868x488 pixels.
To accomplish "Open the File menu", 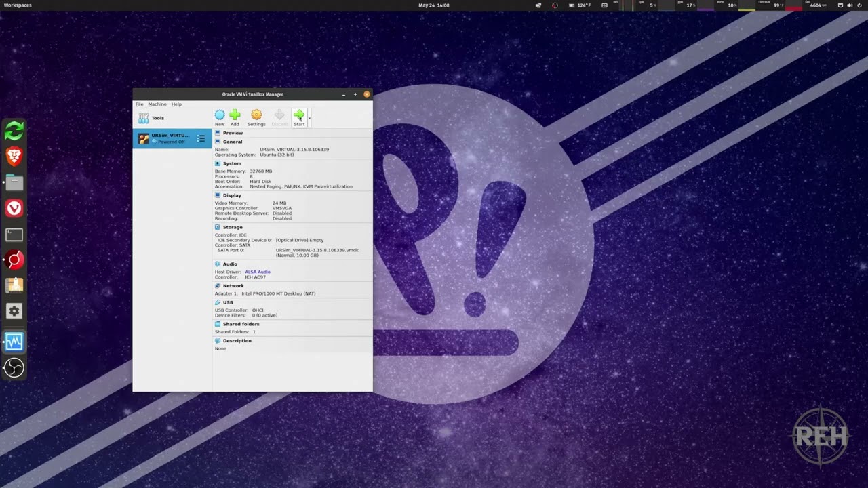I will click(x=139, y=104).
